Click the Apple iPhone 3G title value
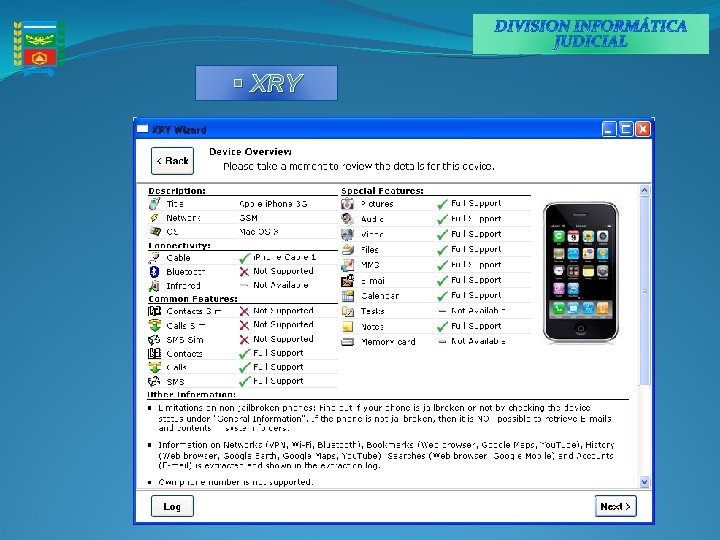The width and height of the screenshot is (720, 540). [x=273, y=203]
